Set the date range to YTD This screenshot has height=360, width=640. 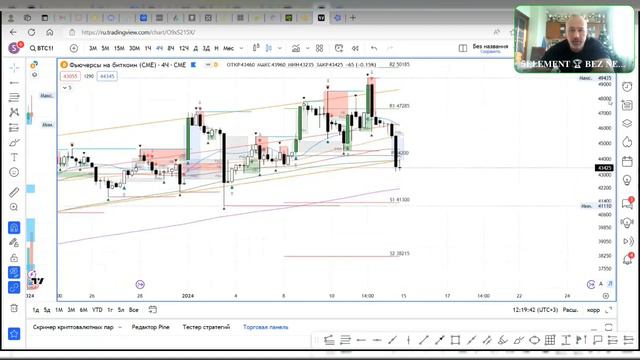pos(97,310)
